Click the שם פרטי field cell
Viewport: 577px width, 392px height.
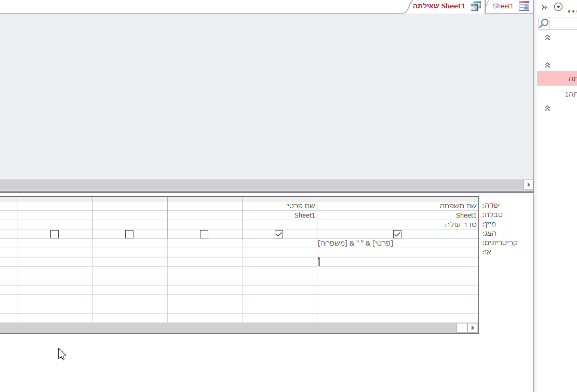(279, 206)
